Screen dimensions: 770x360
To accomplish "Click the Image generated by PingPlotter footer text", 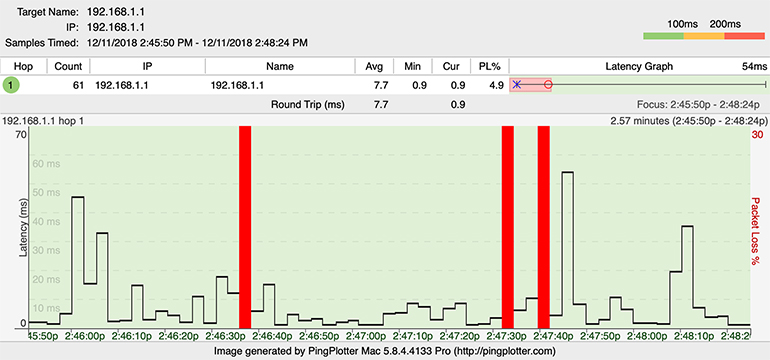I will click(x=385, y=351).
